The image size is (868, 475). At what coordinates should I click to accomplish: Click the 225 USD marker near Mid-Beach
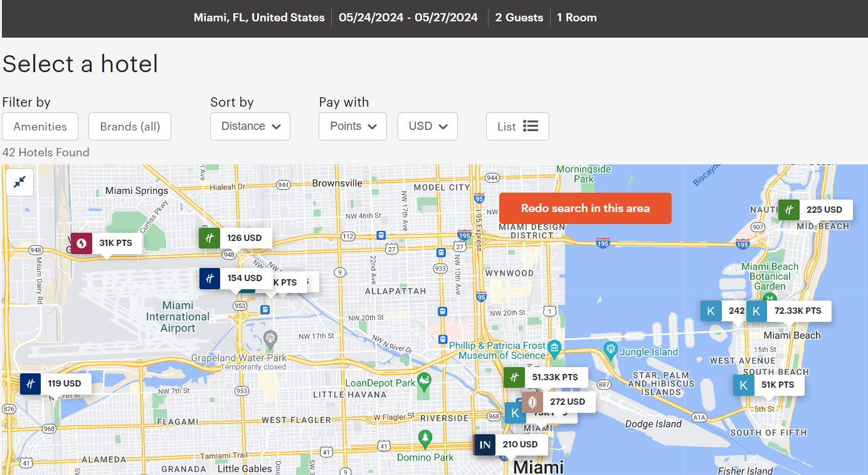[815, 210]
